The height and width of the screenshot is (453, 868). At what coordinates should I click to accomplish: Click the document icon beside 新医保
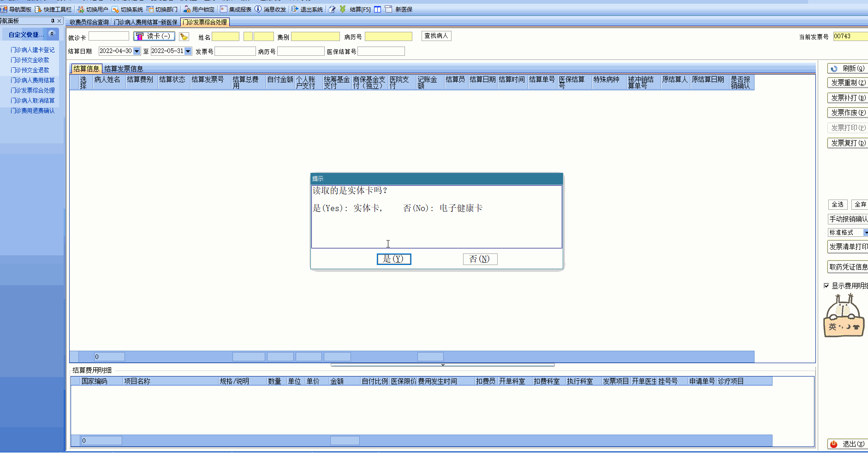coord(388,9)
